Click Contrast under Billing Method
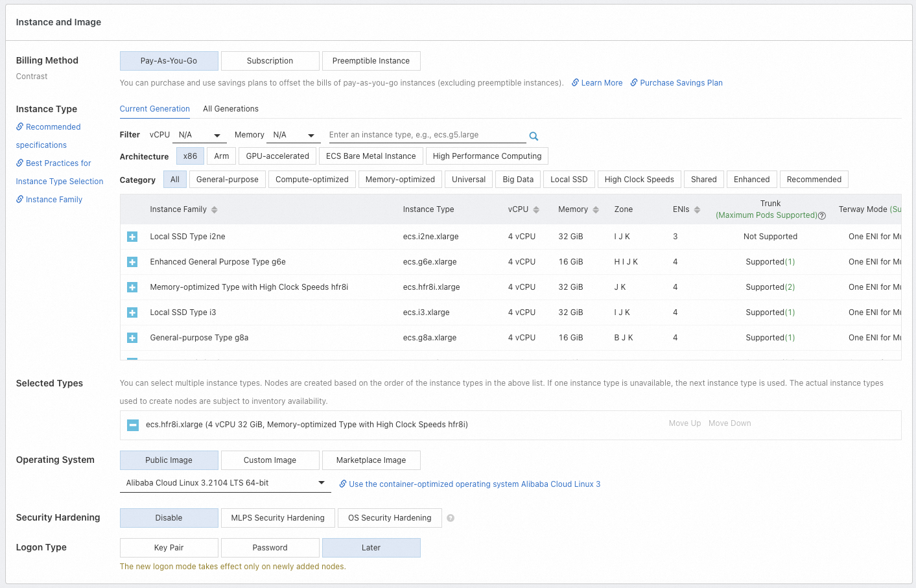 pyautogui.click(x=32, y=76)
